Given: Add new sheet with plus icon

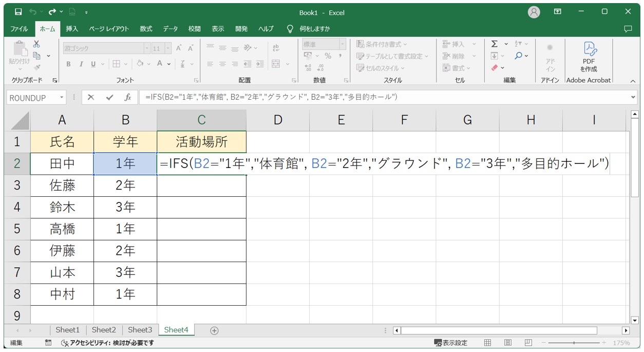Looking at the screenshot, I should (x=215, y=330).
